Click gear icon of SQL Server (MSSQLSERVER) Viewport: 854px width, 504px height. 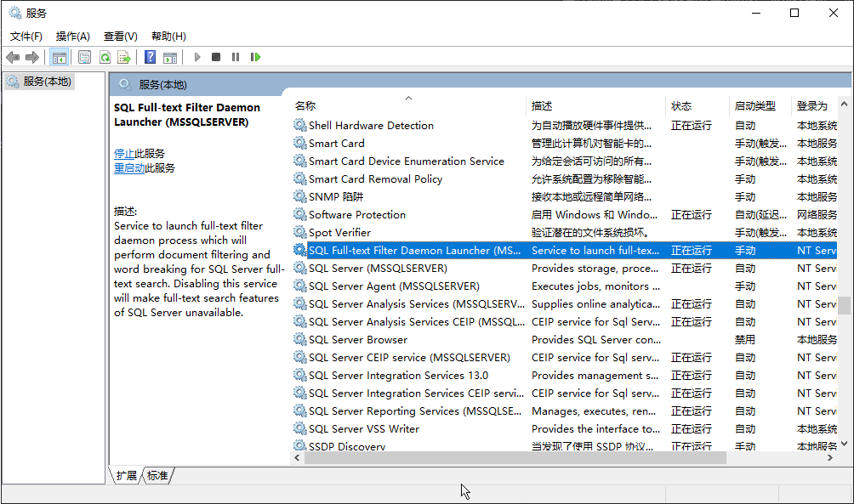click(299, 268)
